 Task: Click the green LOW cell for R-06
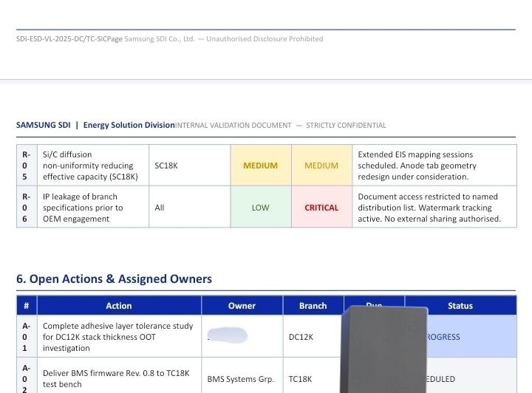point(260,208)
